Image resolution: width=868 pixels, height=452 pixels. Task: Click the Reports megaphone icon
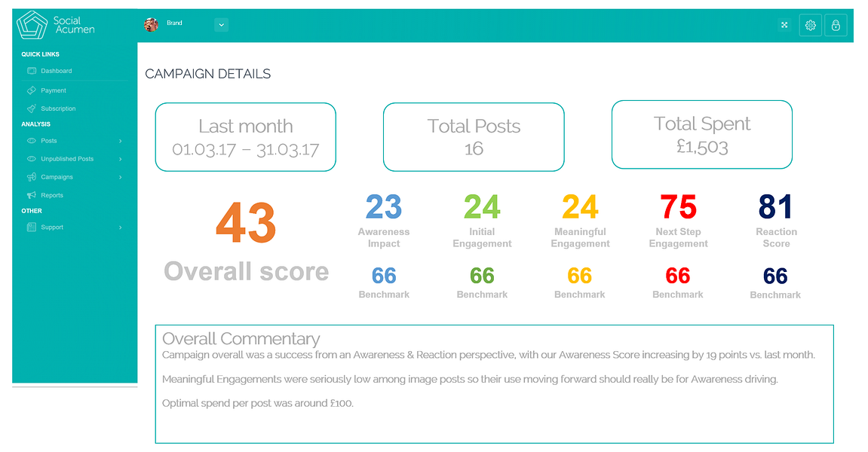32,195
